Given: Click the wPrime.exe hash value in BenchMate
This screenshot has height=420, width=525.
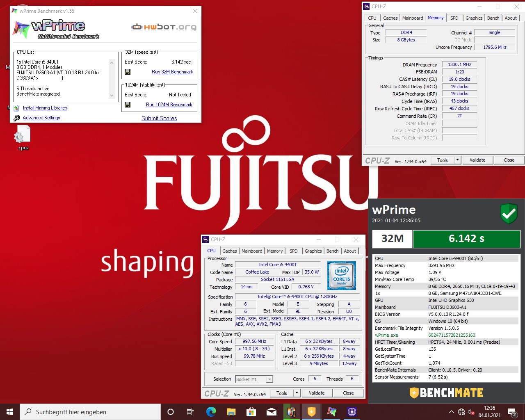Looking at the screenshot, I should 452,335.
